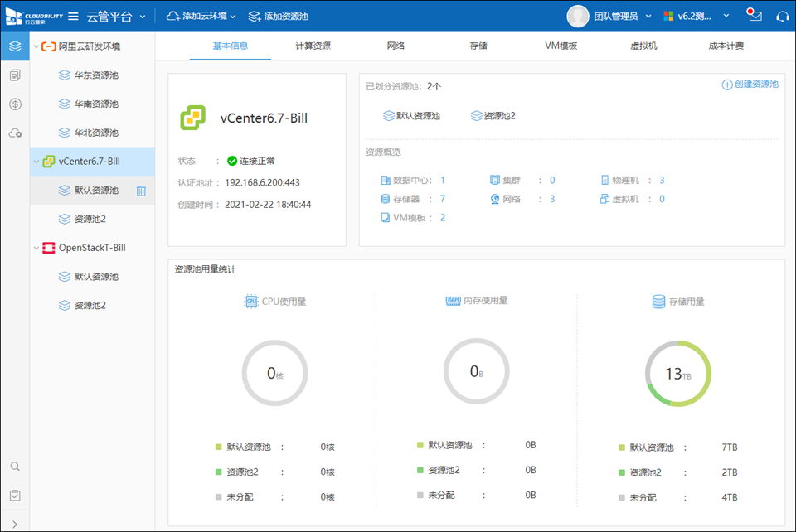Click the 存储用量 13TB donut chart
796x532 pixels.
pos(678,374)
